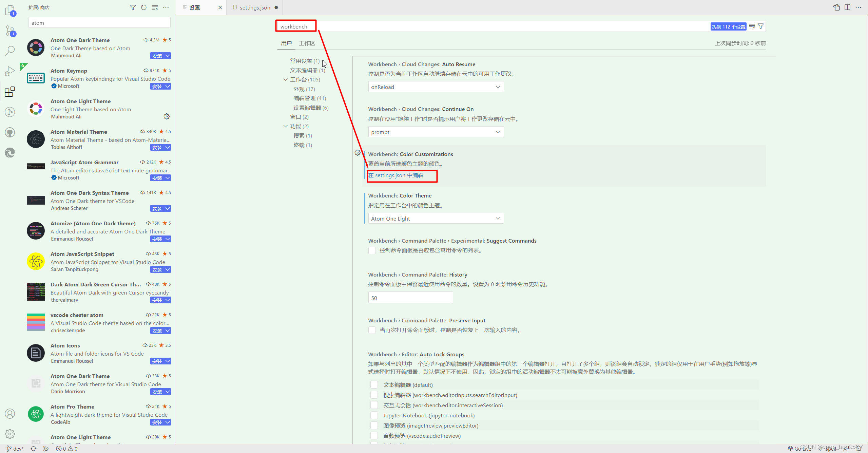This screenshot has width=868, height=453.
Task: Install Atom One Dark Syntax Theme
Action: (x=157, y=208)
